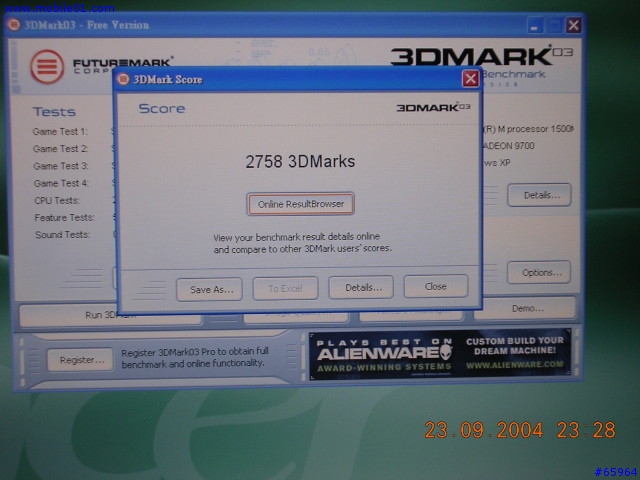Close the 3DMark03 main window
640x480 pixels.
click(x=573, y=25)
